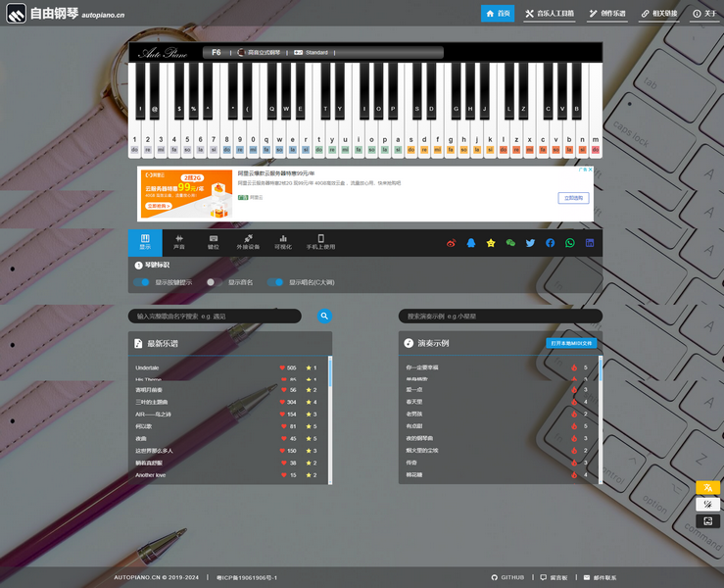Screen dimensions: 724x588
Task: Add to QZone with the star icon
Action: click(491, 243)
